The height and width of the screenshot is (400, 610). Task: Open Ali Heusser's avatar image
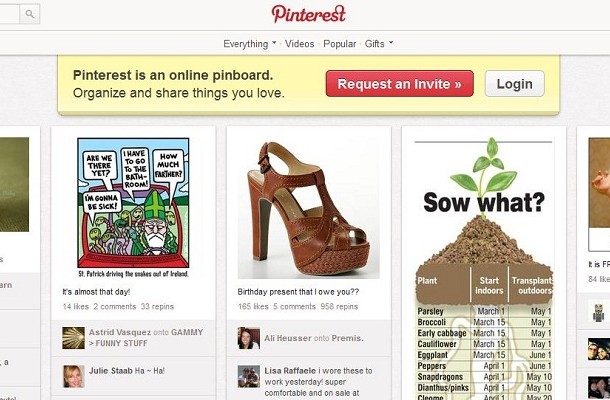pyautogui.click(x=249, y=338)
